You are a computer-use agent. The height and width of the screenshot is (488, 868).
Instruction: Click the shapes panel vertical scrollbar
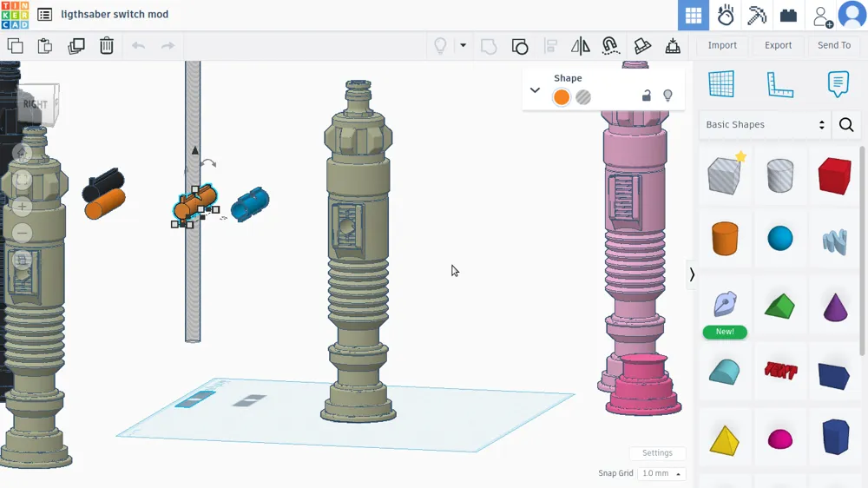861,250
